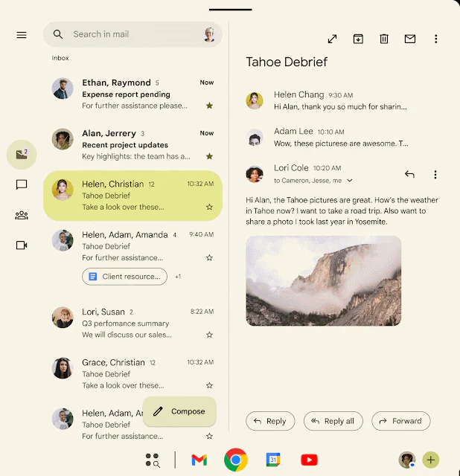Mark email as unread envelope icon
The height and width of the screenshot is (476, 460).
coord(409,39)
